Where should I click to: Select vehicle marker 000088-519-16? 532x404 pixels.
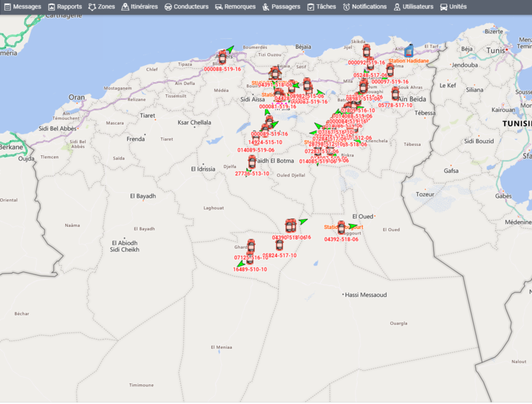pos(222,57)
